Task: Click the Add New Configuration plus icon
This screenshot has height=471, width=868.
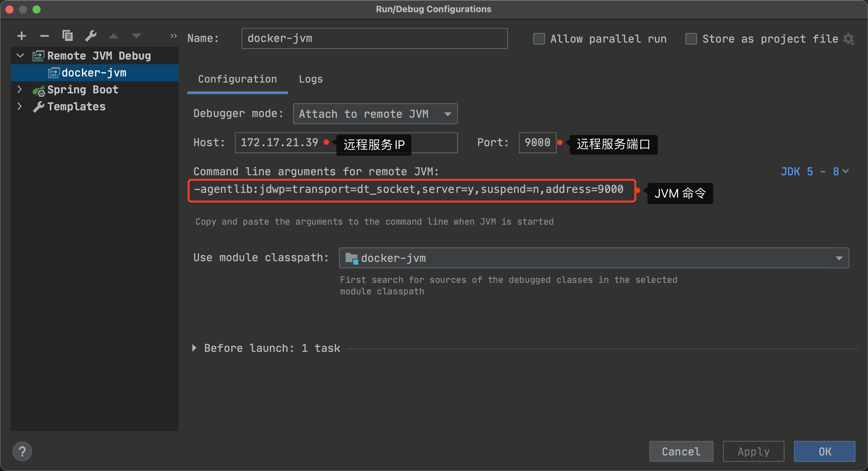Action: tap(22, 36)
